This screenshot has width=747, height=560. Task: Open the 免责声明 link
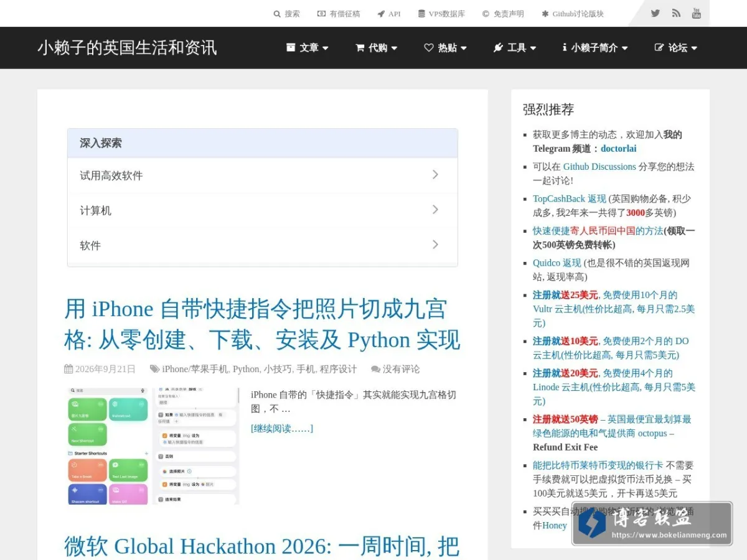(x=503, y=14)
